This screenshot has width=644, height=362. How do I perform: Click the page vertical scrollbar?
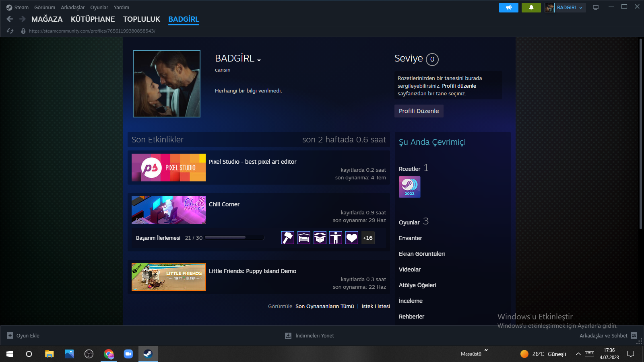[x=641, y=134]
